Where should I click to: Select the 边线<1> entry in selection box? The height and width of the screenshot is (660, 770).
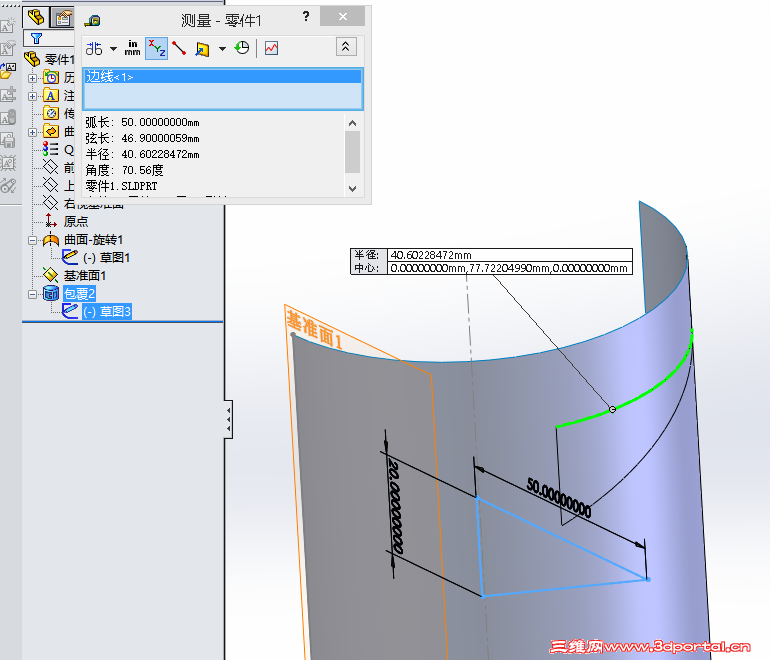click(x=223, y=77)
